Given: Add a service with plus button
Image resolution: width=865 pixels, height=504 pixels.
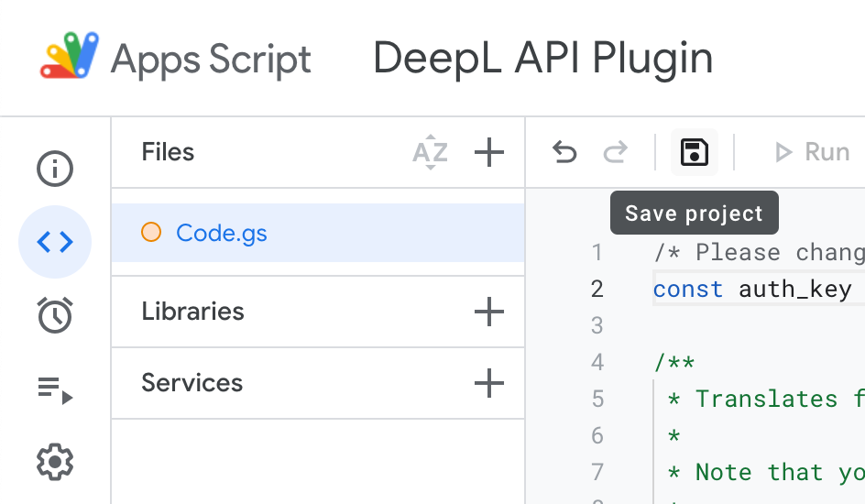Looking at the screenshot, I should tap(489, 383).
